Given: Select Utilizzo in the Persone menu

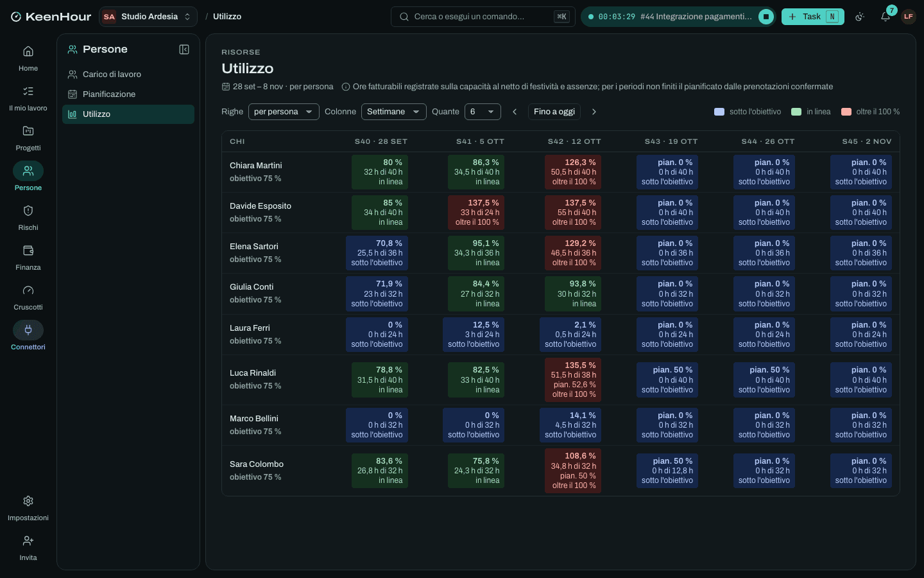Looking at the screenshot, I should click(128, 114).
